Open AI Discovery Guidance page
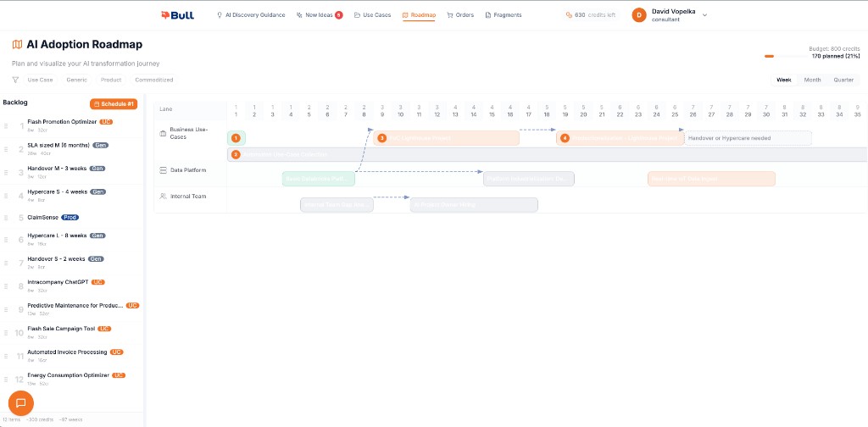Viewport: 868px width, 427px height. pos(251,15)
